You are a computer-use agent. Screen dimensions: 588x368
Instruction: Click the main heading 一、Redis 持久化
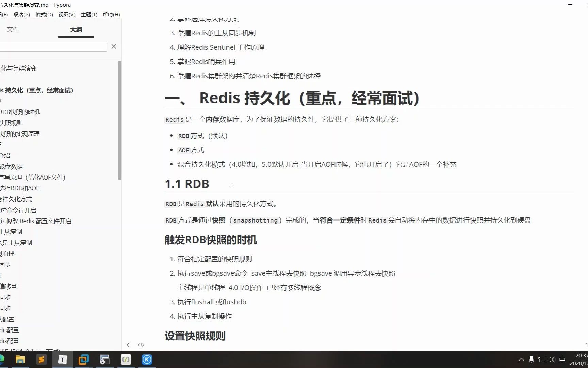coord(292,98)
